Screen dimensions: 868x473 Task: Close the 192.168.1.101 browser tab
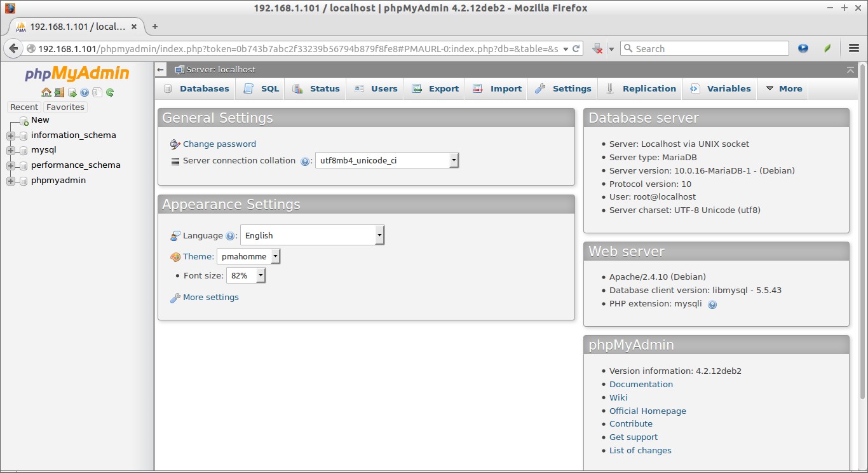tap(134, 27)
